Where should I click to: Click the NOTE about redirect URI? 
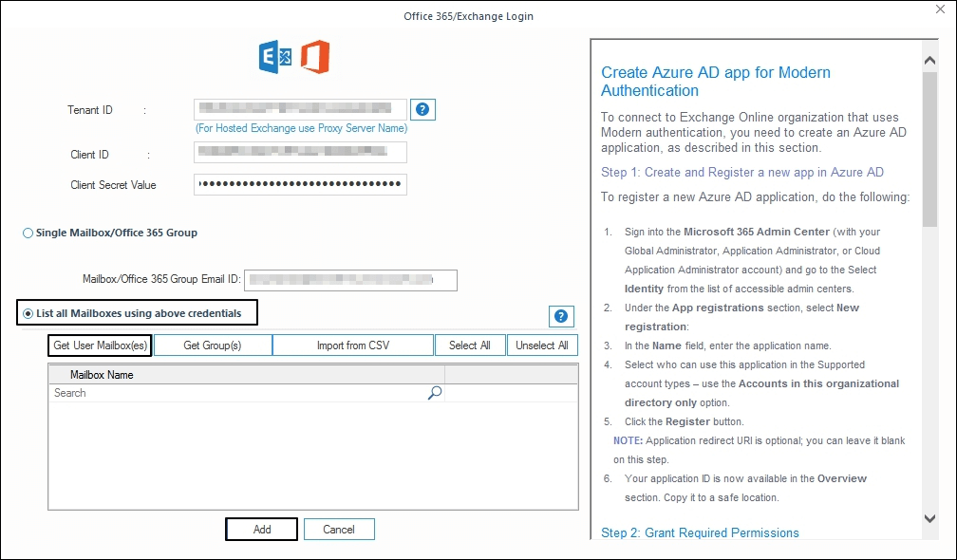[760, 450]
